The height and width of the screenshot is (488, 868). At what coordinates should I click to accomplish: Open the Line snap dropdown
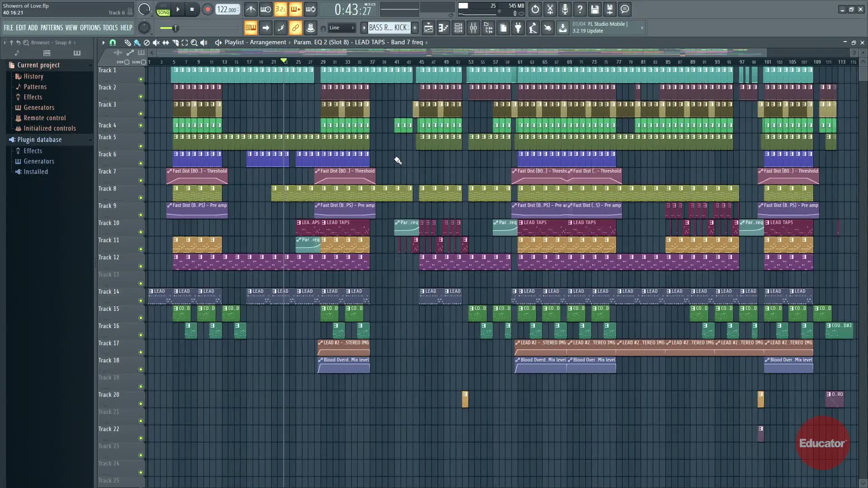click(x=342, y=28)
